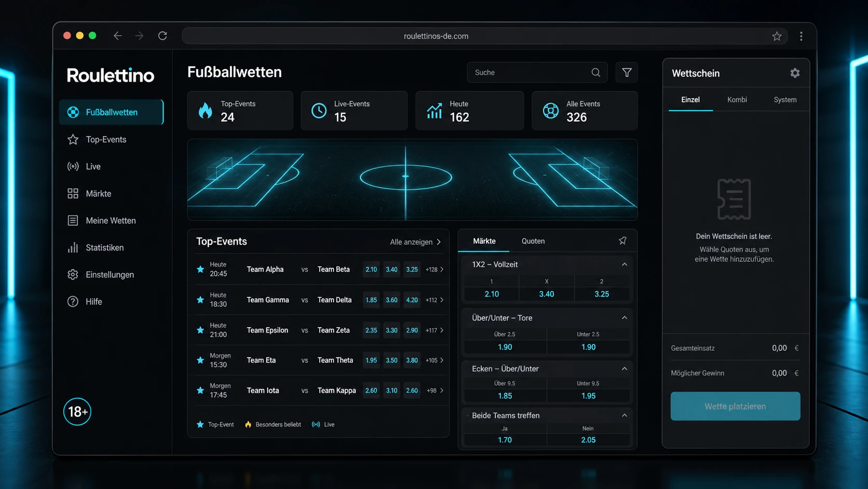Collapse Beide Teams treffen section
Image resolution: width=868 pixels, height=489 pixels.
[625, 416]
